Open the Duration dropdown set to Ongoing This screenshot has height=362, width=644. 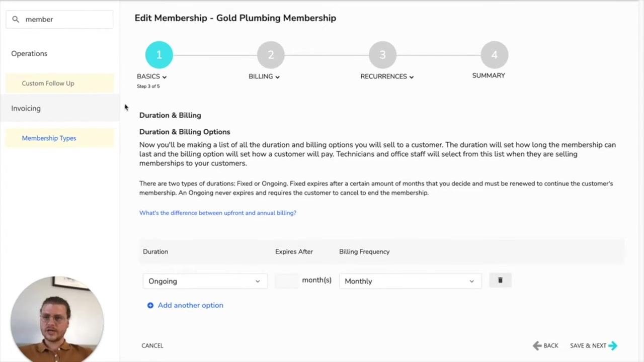pyautogui.click(x=205, y=281)
